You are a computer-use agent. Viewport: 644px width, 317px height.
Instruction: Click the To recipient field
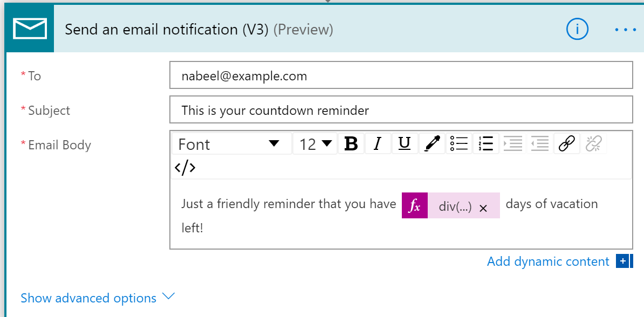coord(401,75)
